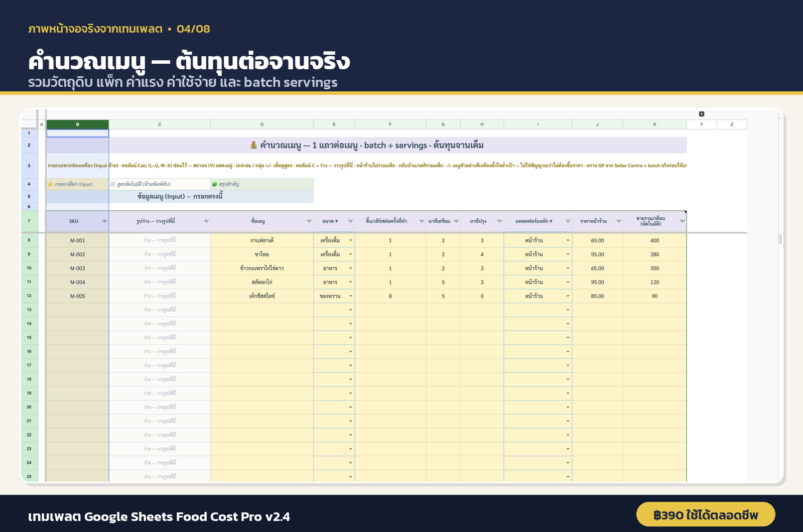Open category dropdown for M-005 เค้กชีสสไลซ์
803x532 pixels.
pyautogui.click(x=350, y=296)
